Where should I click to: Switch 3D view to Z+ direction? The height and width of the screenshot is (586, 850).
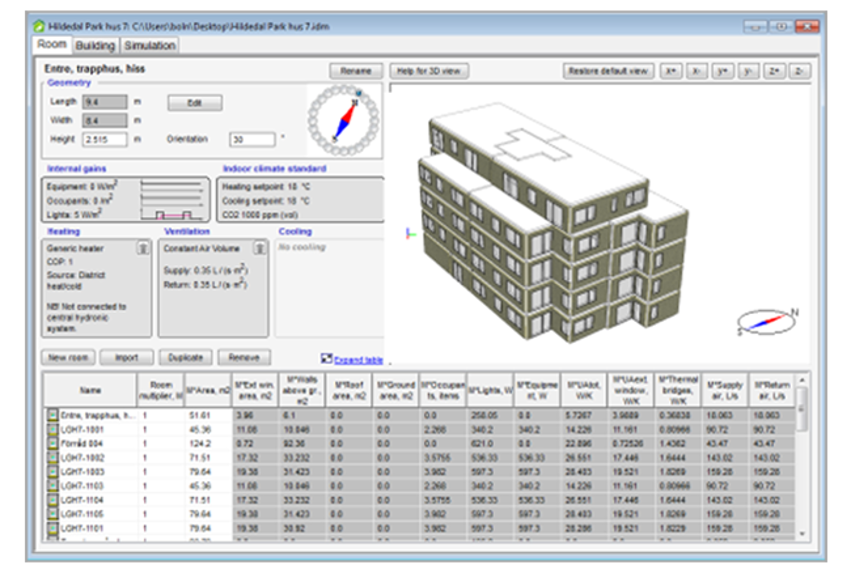(775, 72)
